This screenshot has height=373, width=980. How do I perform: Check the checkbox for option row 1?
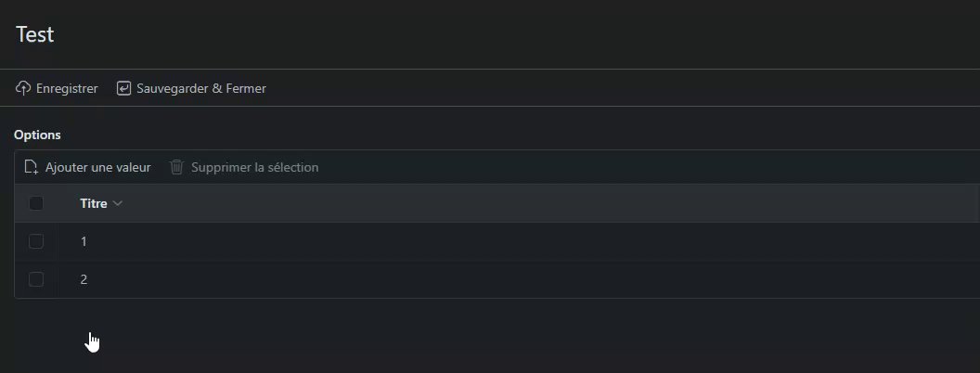tap(36, 241)
